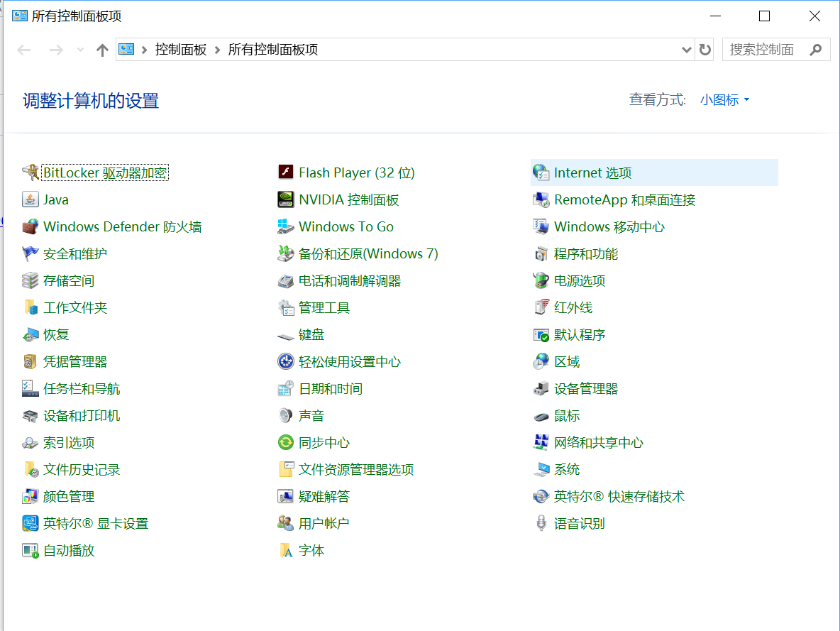Open the 备份和还原(Windows 7) icon
This screenshot has width=840, height=631.
285,253
